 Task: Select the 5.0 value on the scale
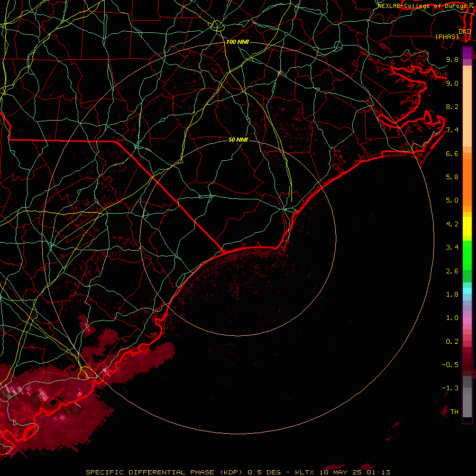pos(452,200)
